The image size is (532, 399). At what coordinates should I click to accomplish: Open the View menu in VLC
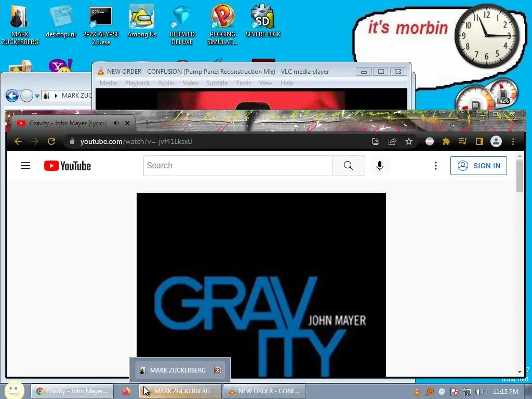[265, 83]
